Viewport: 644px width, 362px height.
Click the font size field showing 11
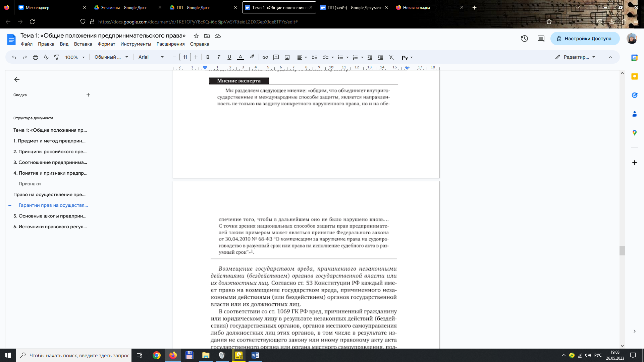(185, 57)
